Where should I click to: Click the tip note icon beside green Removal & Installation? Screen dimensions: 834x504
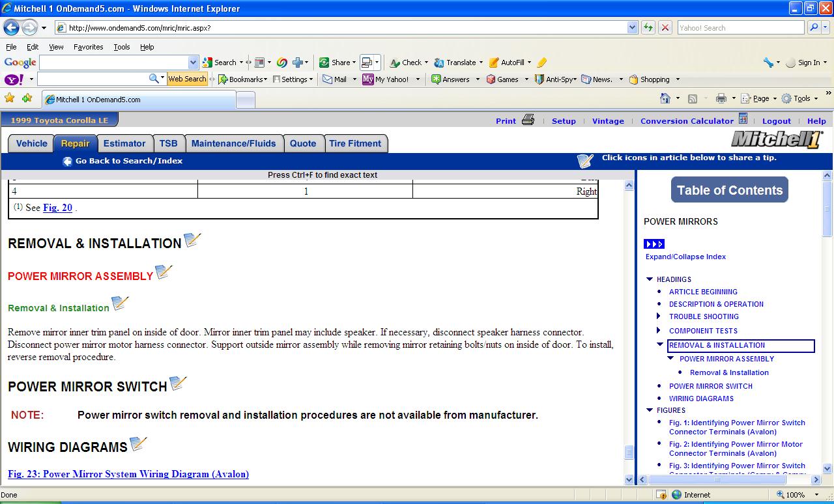(120, 303)
